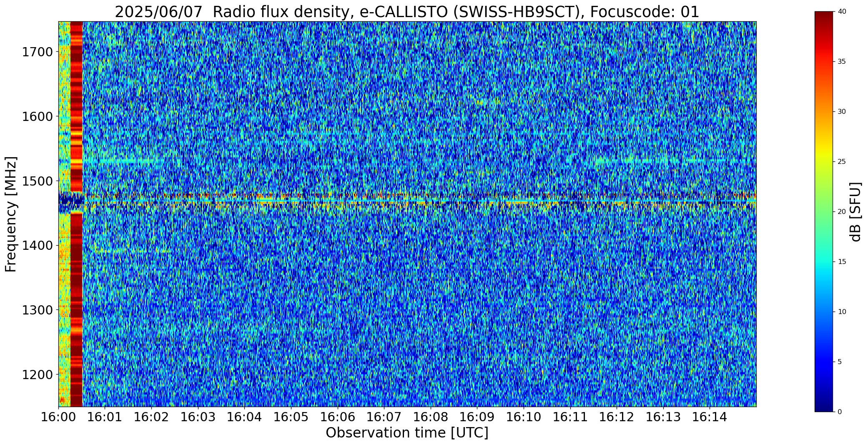Click the 16:05 time tick label
Screen dimensions: 868x445
(x=291, y=417)
